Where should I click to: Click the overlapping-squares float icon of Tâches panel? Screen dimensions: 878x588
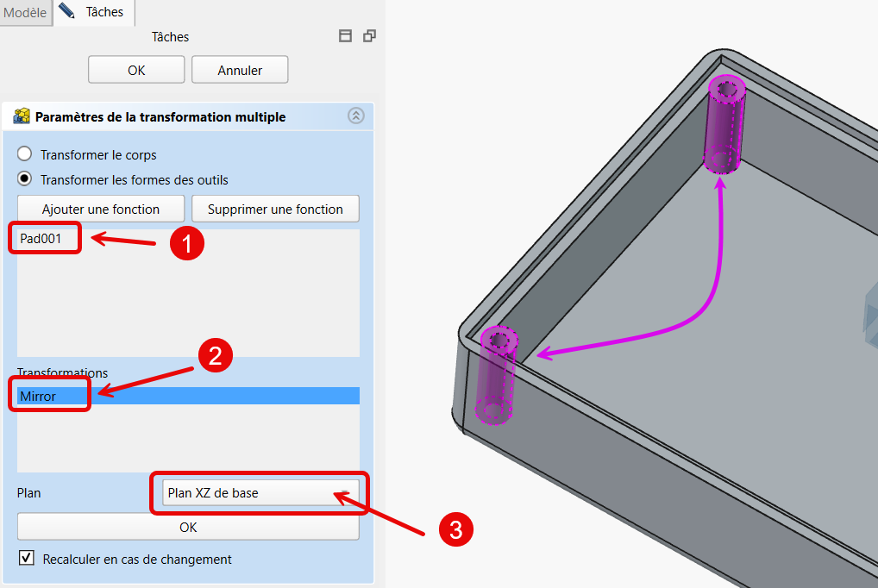click(369, 36)
